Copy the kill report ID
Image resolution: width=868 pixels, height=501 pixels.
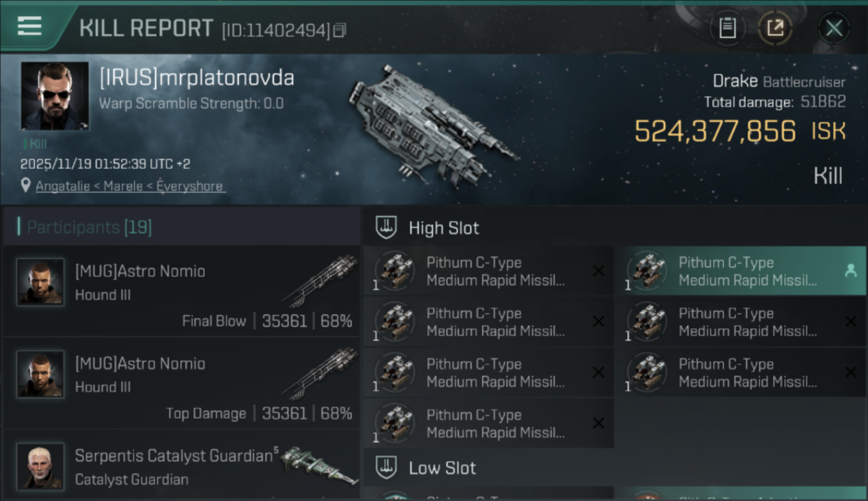[x=340, y=30]
